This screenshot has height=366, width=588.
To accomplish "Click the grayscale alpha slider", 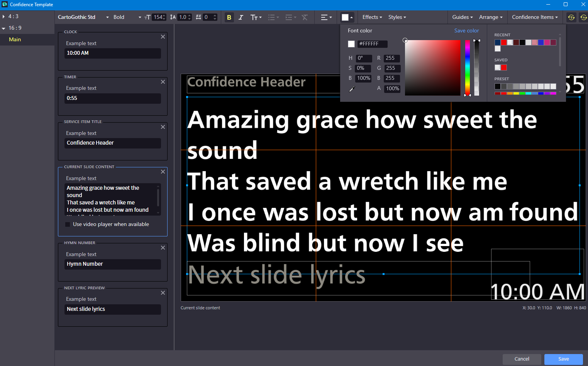I will click(x=477, y=67).
